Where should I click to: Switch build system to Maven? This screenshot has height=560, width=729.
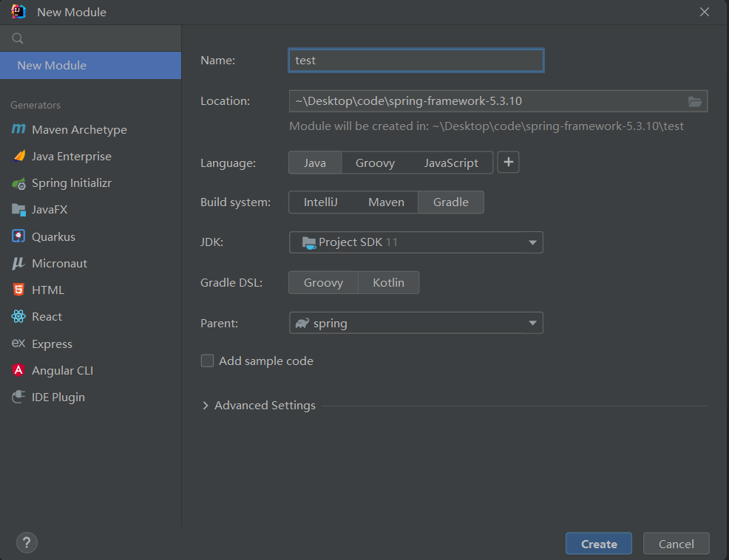(386, 202)
